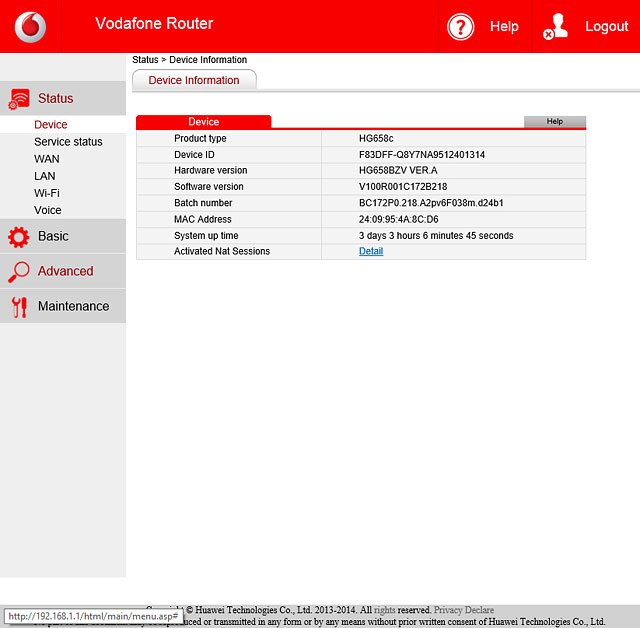This screenshot has width=640, height=628.
Task: Click the Batch number value BC172P0.218.A2pv6F038m.d24b1
Action: click(431, 203)
